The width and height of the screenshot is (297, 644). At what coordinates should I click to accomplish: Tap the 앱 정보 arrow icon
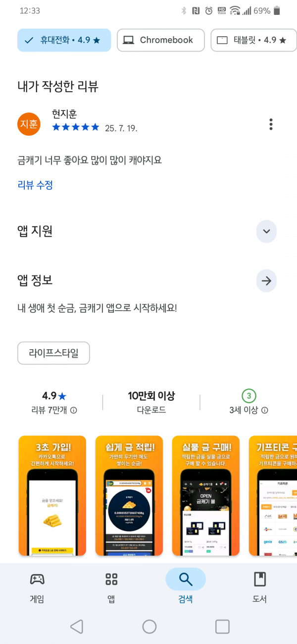point(266,281)
